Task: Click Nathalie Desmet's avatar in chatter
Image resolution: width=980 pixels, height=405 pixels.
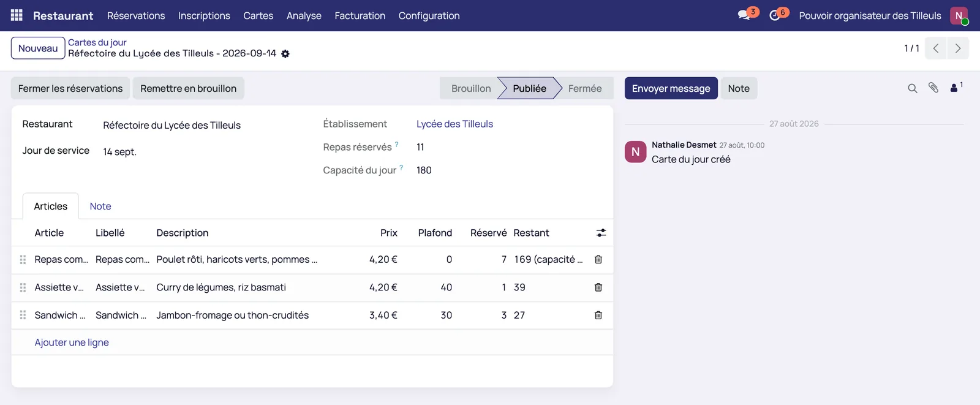Action: (x=636, y=152)
